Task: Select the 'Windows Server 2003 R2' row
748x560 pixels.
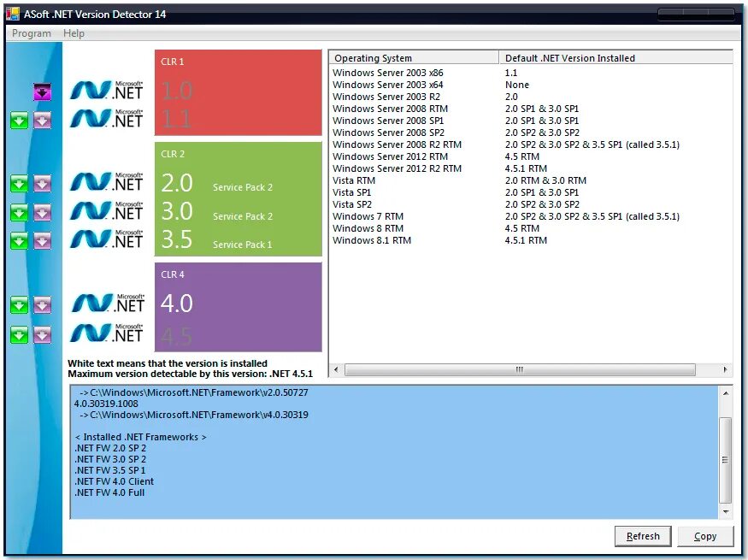Action: pos(531,97)
